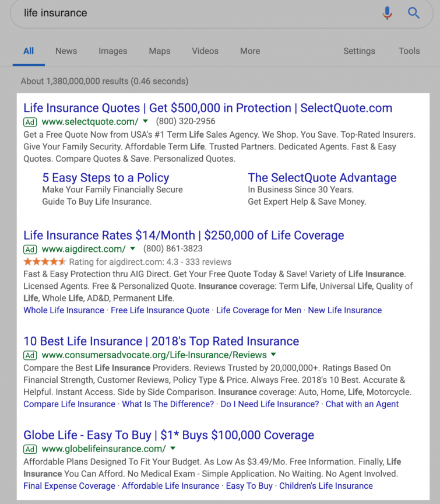Open the 'New Life Insurance' sitelink

[x=345, y=310]
